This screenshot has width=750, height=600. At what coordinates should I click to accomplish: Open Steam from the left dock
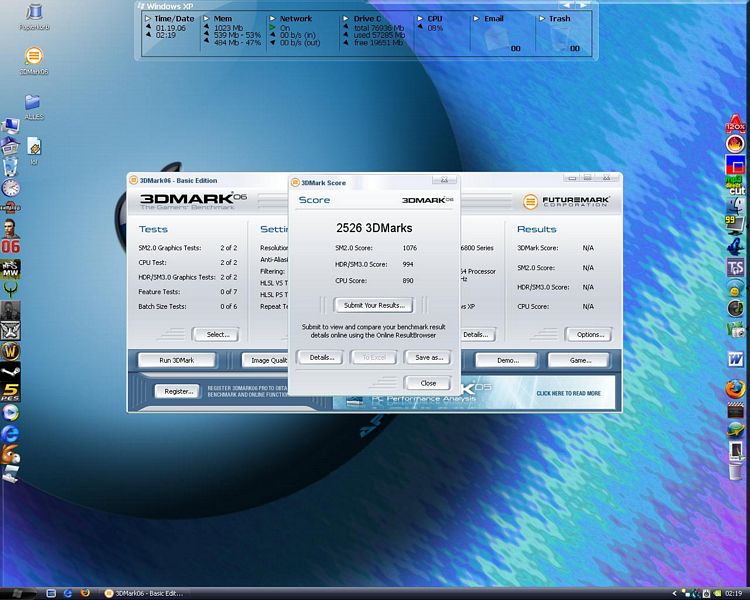[x=11, y=372]
